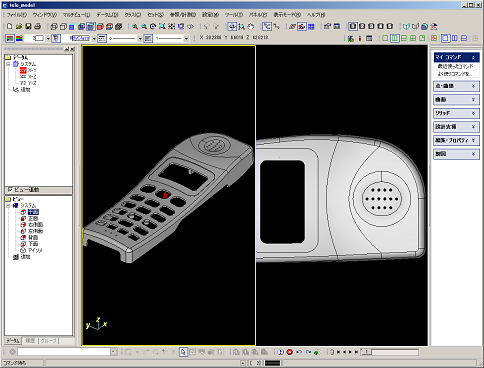Select the 正面 view in tree
The image size is (484, 368).
pos(33,218)
